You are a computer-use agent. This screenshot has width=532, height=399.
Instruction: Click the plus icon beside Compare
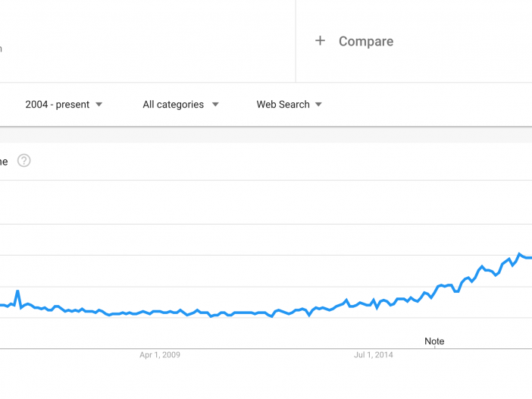(320, 41)
